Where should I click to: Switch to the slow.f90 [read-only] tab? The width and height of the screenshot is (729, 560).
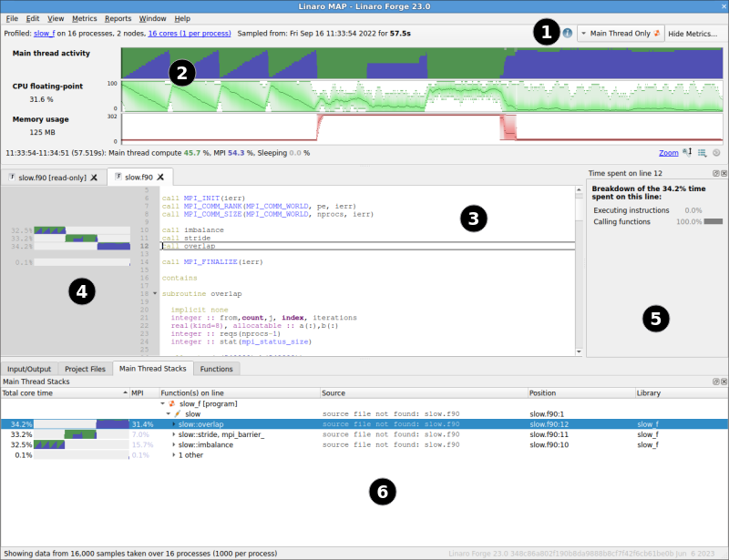click(x=53, y=178)
